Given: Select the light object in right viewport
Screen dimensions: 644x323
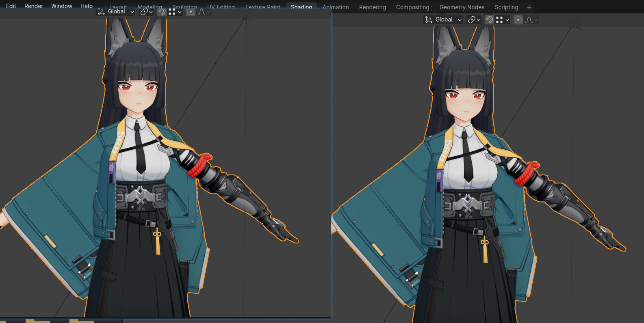Looking at the screenshot, I should [x=574, y=22].
